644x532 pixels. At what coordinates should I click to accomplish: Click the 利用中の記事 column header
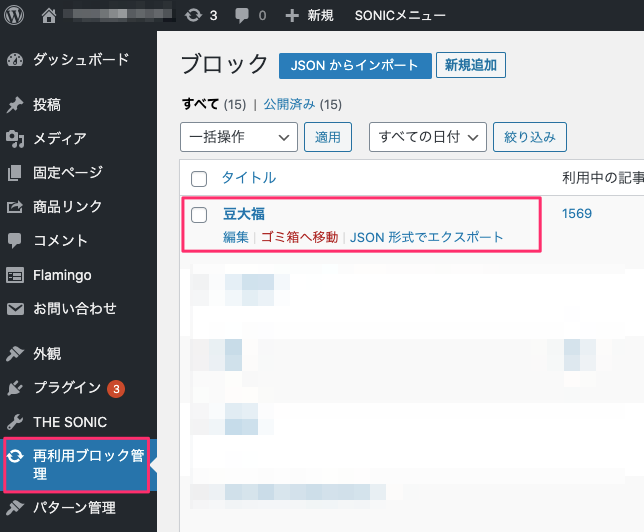click(603, 178)
